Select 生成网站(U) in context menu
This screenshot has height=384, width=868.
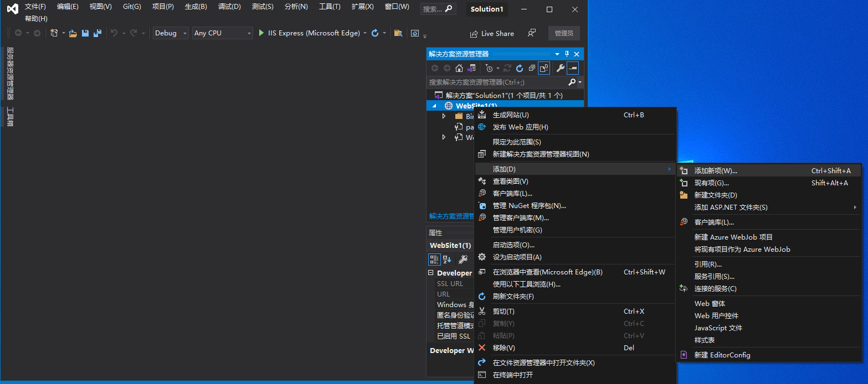tap(576, 115)
